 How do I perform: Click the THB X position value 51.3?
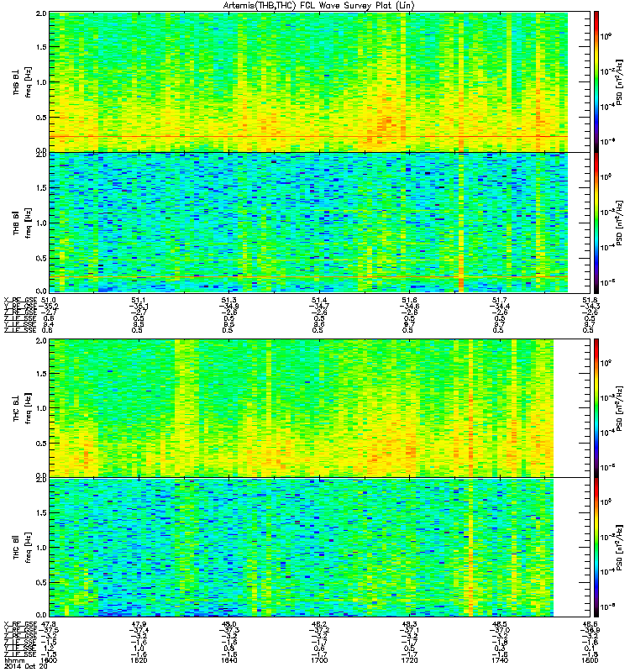point(228,300)
